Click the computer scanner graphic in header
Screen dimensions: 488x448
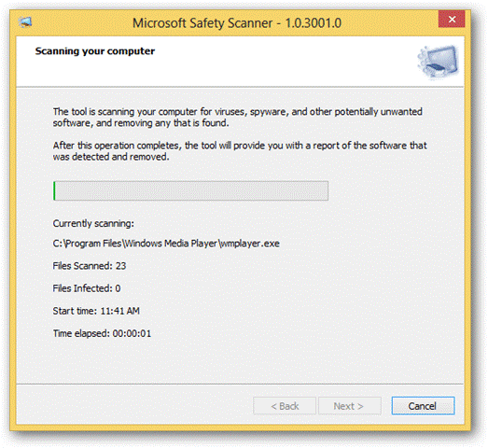[439, 62]
